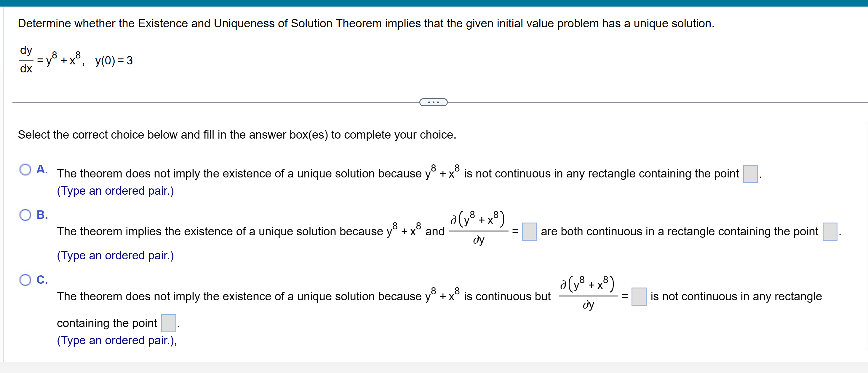Click the bold 'C.' choice label

(42, 280)
